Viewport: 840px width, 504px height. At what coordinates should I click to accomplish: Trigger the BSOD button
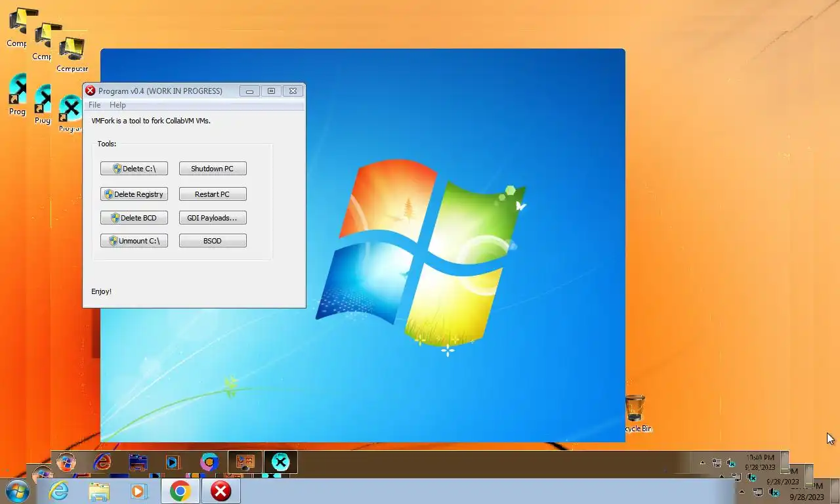[x=213, y=241]
